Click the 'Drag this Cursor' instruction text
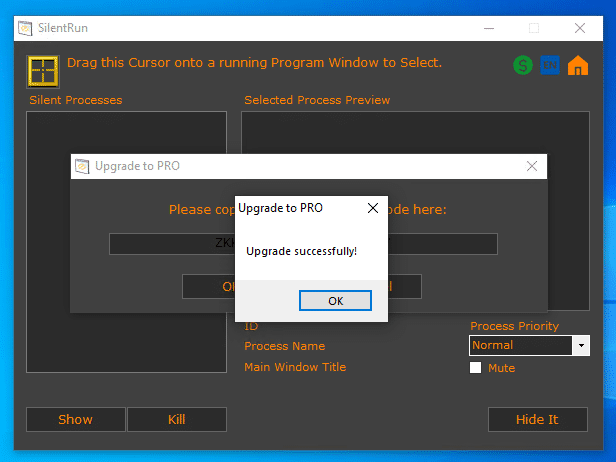 click(254, 63)
